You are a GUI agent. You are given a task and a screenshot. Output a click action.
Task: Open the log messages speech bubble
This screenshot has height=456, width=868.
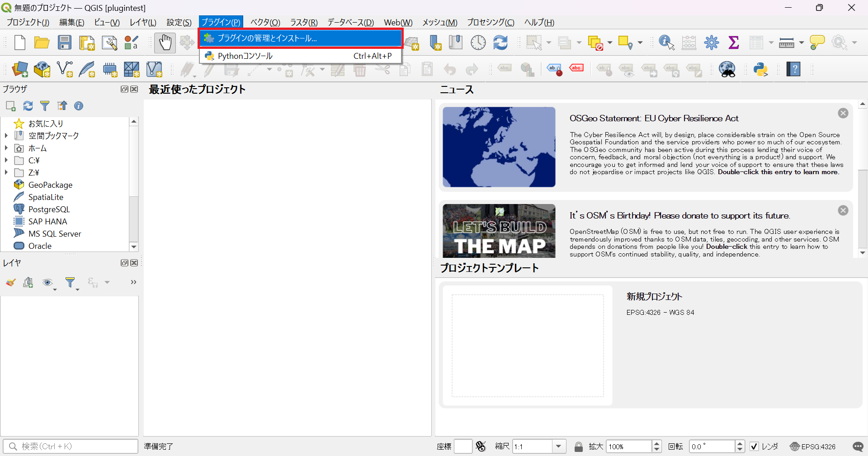[x=858, y=446]
